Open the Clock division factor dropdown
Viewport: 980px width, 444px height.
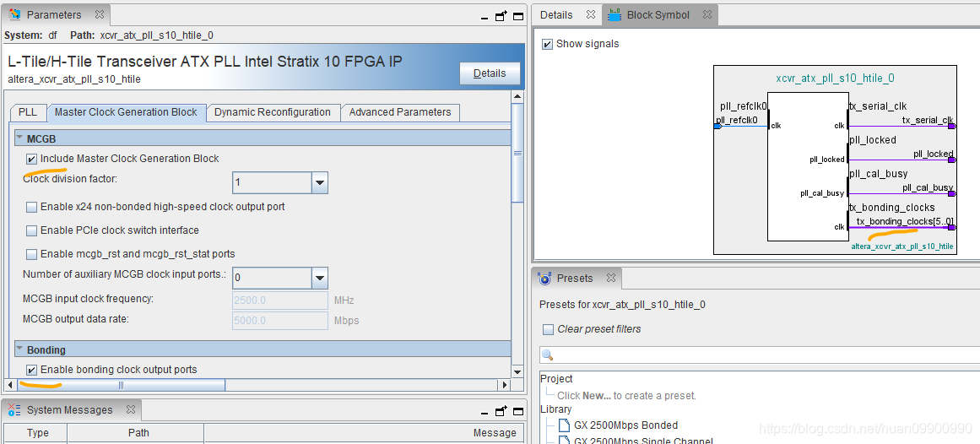(319, 183)
